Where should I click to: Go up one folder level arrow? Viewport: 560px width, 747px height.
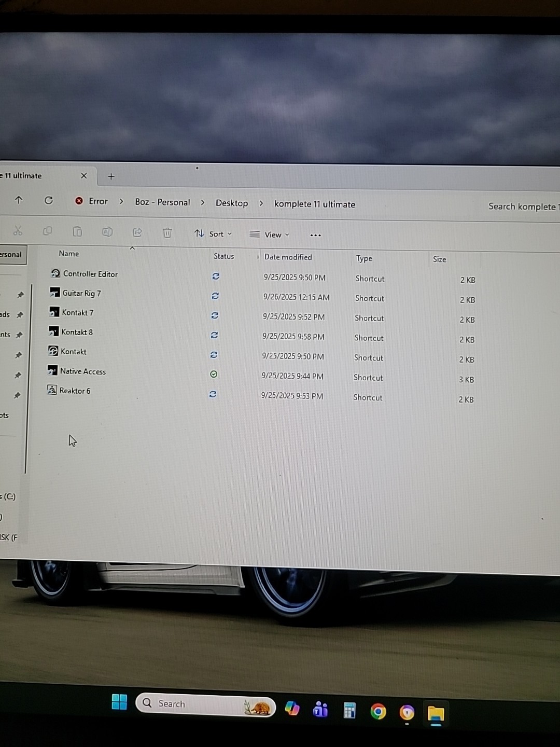tap(19, 200)
